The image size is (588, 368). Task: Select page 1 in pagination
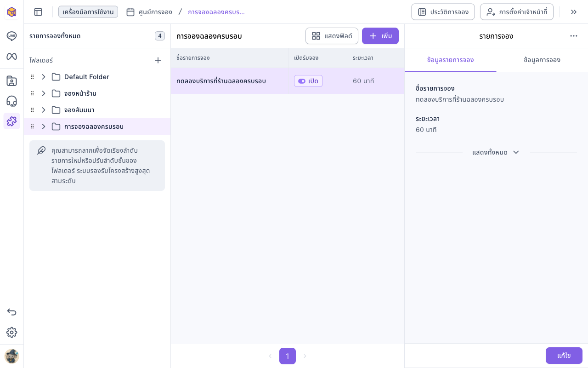point(288,356)
